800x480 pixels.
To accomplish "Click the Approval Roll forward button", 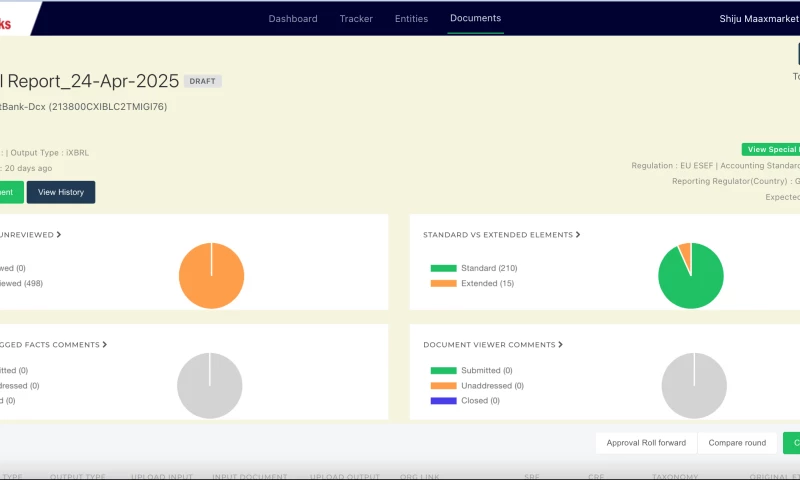I will tap(646, 443).
